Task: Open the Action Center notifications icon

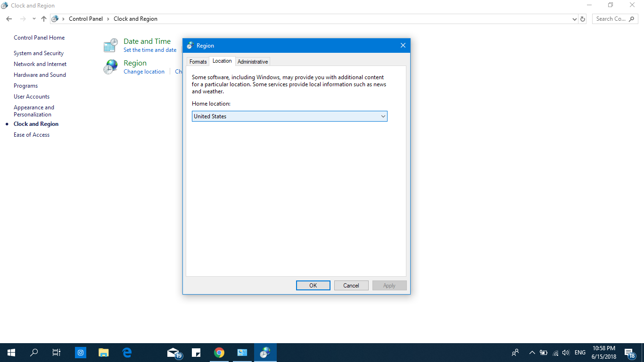Action: click(x=630, y=353)
